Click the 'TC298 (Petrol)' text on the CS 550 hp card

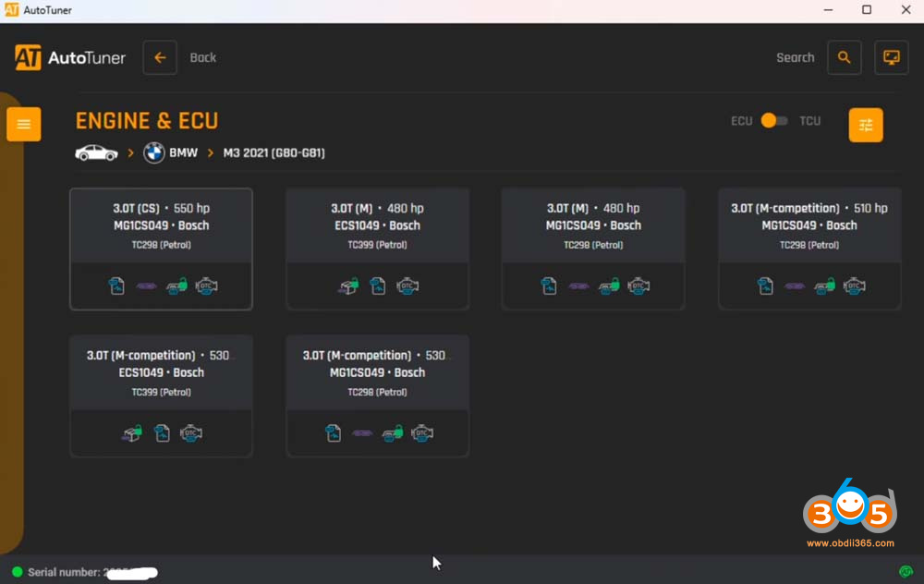click(161, 245)
